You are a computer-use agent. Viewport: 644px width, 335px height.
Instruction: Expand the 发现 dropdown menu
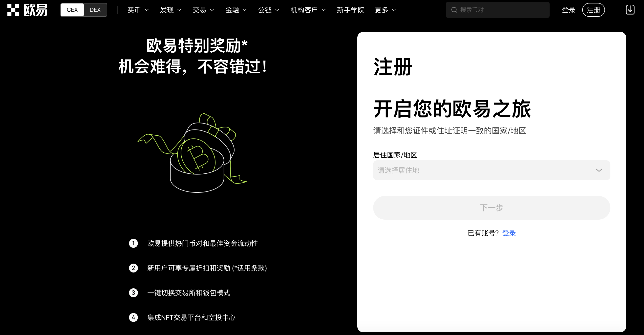pyautogui.click(x=171, y=10)
